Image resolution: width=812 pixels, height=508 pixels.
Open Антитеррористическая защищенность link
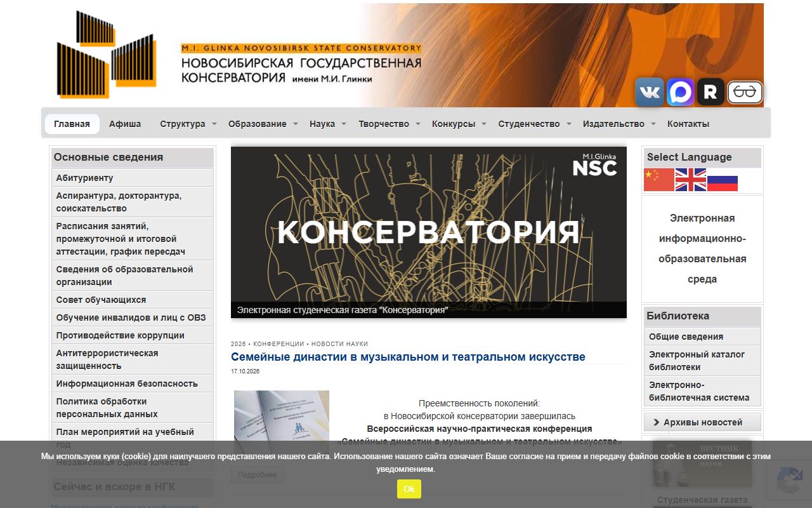133,359
